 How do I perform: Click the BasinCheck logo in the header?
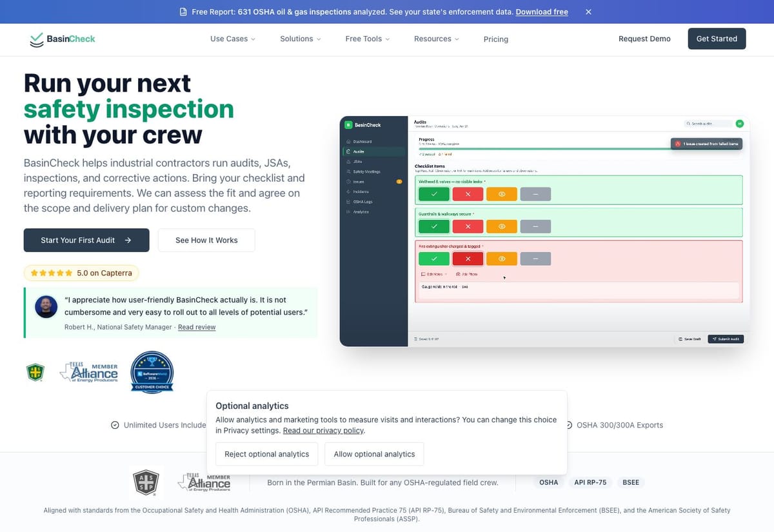(x=63, y=39)
